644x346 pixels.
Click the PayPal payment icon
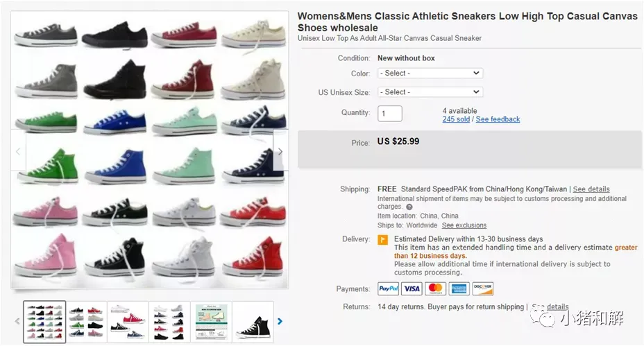388,288
